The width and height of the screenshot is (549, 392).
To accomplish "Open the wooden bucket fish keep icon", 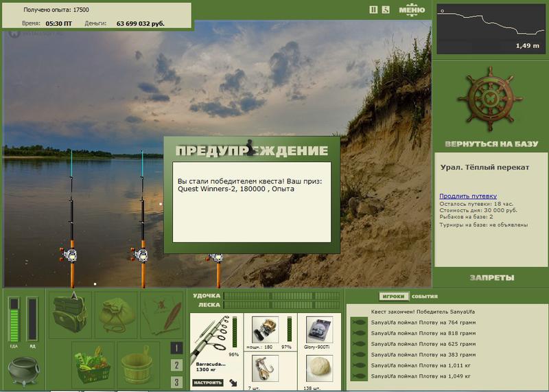I will pos(138,365).
